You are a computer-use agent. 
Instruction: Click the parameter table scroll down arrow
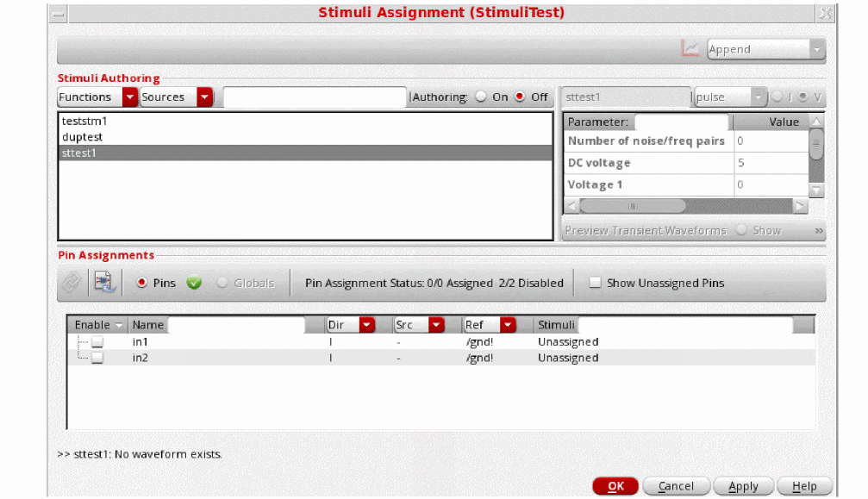coord(816,190)
